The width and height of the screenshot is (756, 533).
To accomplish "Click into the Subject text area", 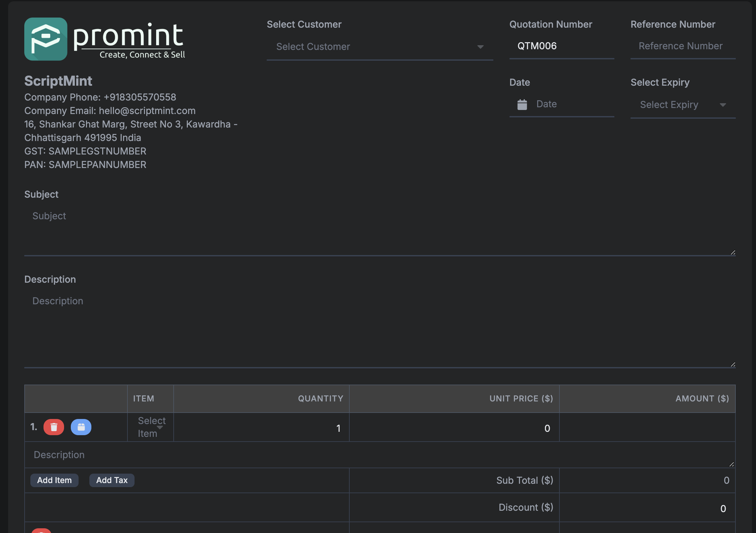I will (x=380, y=229).
